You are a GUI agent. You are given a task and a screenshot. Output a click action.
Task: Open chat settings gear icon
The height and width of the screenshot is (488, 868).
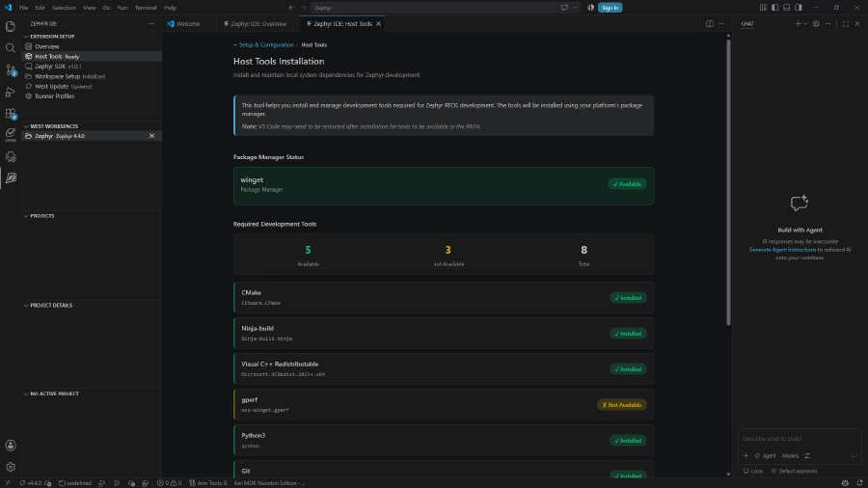pos(816,24)
